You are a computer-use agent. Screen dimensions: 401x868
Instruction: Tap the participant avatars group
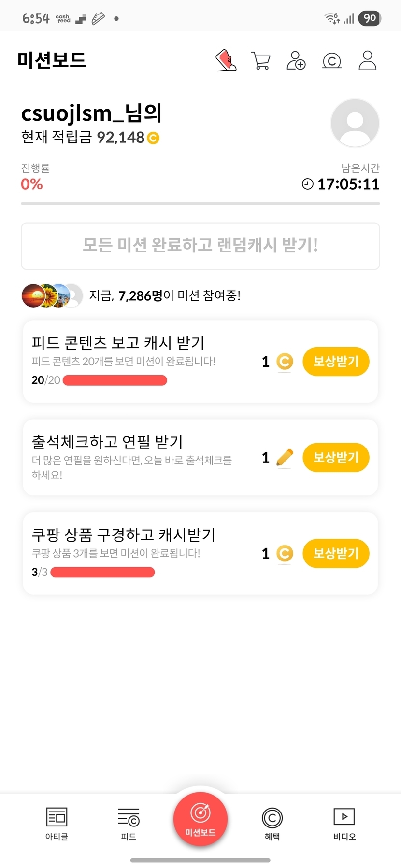tap(52, 295)
